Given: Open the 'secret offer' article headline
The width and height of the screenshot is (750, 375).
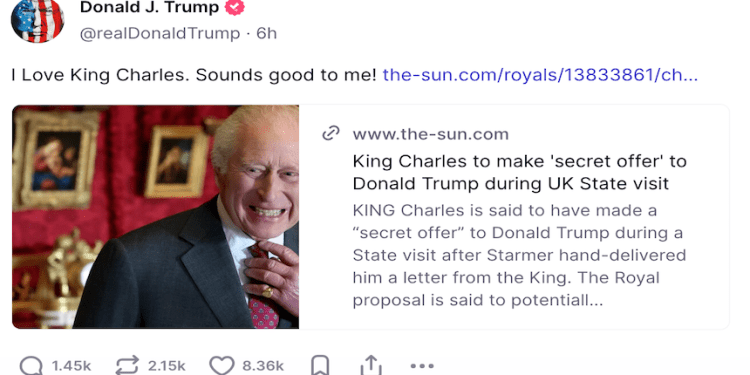Looking at the screenshot, I should click(x=519, y=172).
